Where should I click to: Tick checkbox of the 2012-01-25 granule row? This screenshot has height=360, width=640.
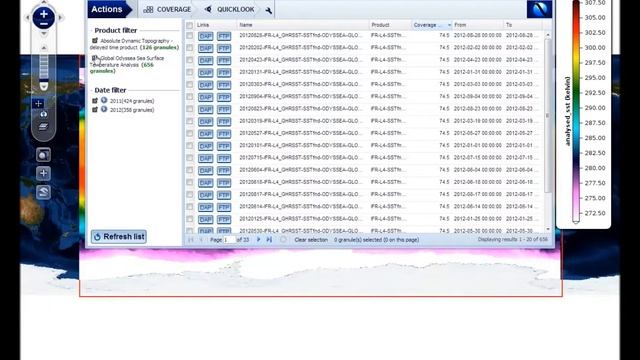click(x=189, y=219)
